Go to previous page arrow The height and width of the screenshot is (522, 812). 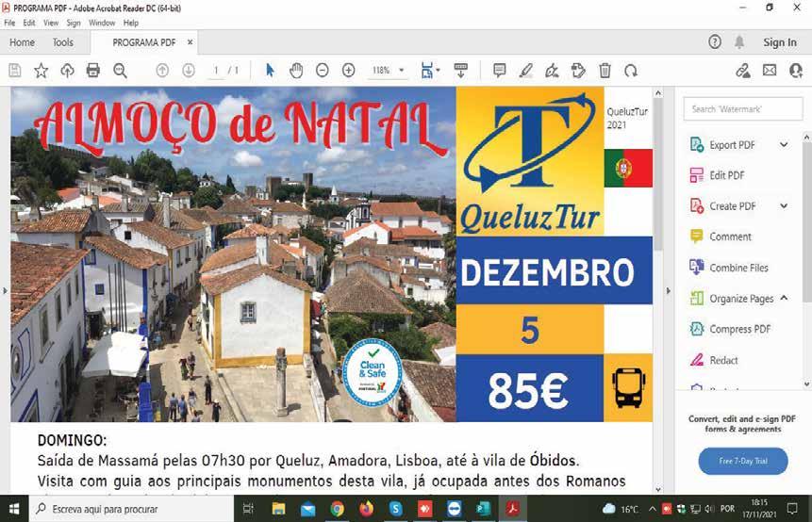(x=162, y=70)
